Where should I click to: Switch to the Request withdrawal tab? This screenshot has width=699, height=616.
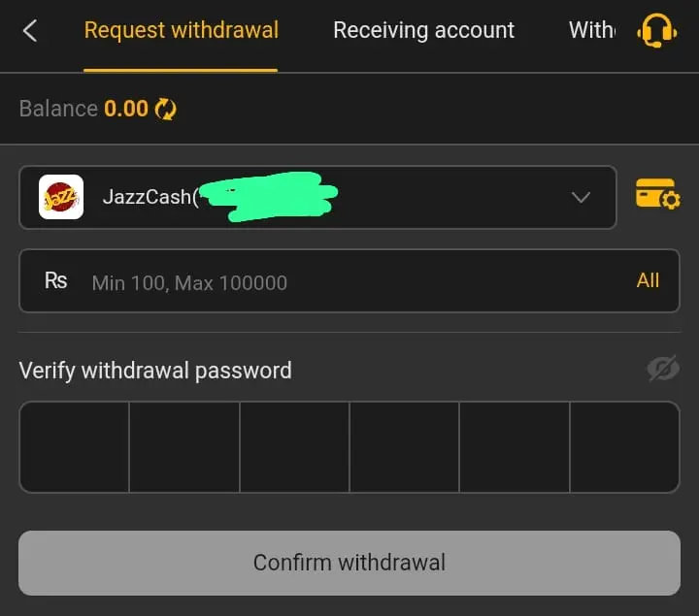(181, 31)
